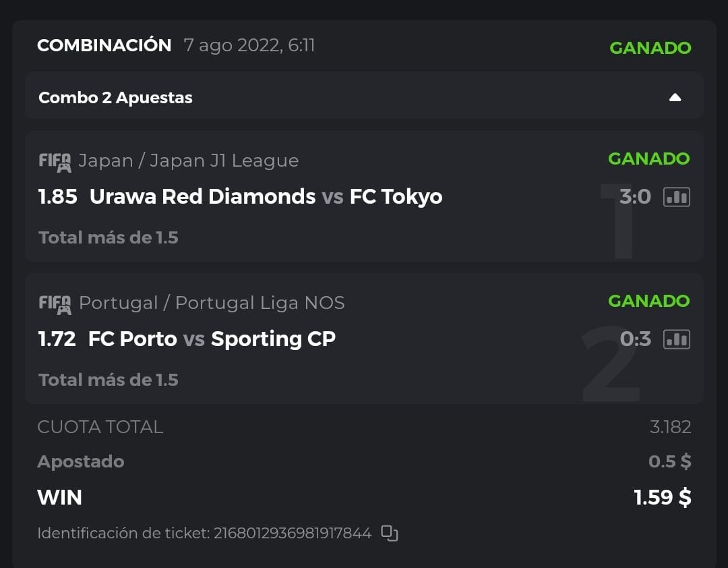Click the ticket ID number text
The width and height of the screenshot is (728, 568).
coord(293,534)
